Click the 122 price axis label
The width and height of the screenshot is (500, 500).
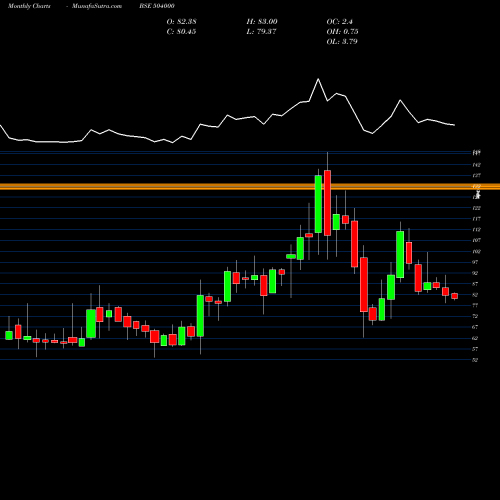(x=476, y=208)
